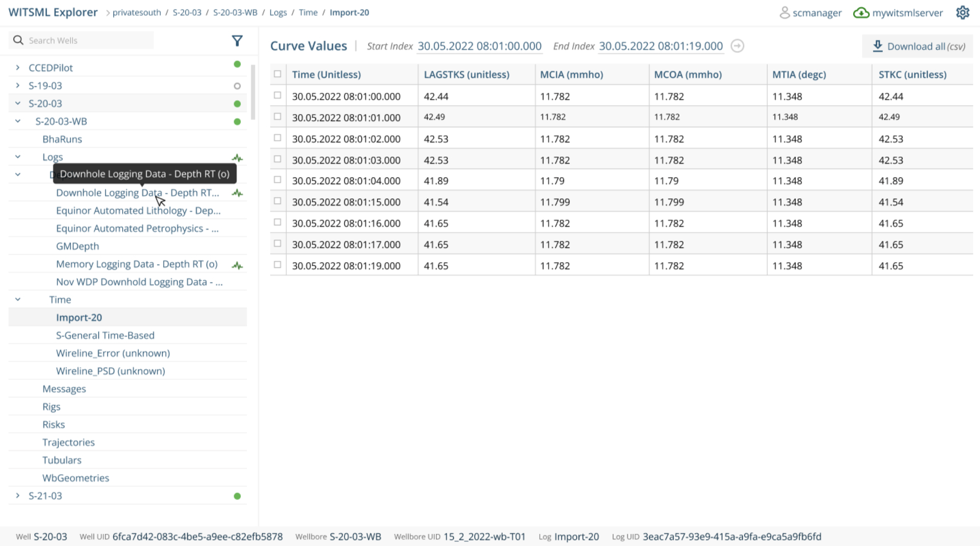Apply the index range with the arrow icon

(x=737, y=46)
